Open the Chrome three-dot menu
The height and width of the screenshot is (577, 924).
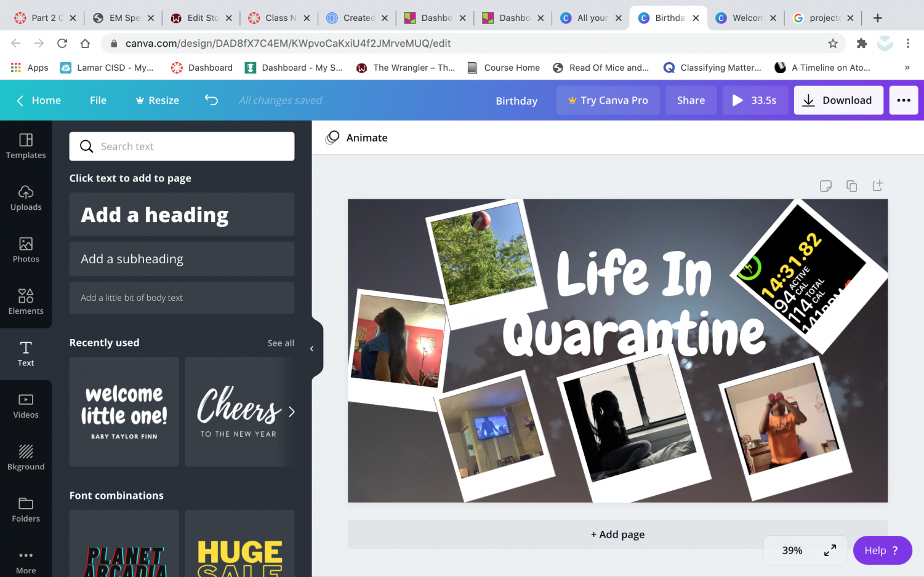tap(908, 43)
